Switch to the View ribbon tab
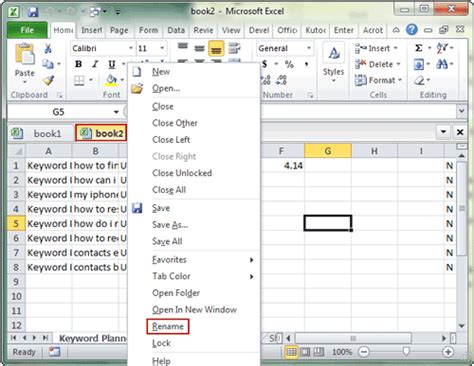 click(231, 30)
